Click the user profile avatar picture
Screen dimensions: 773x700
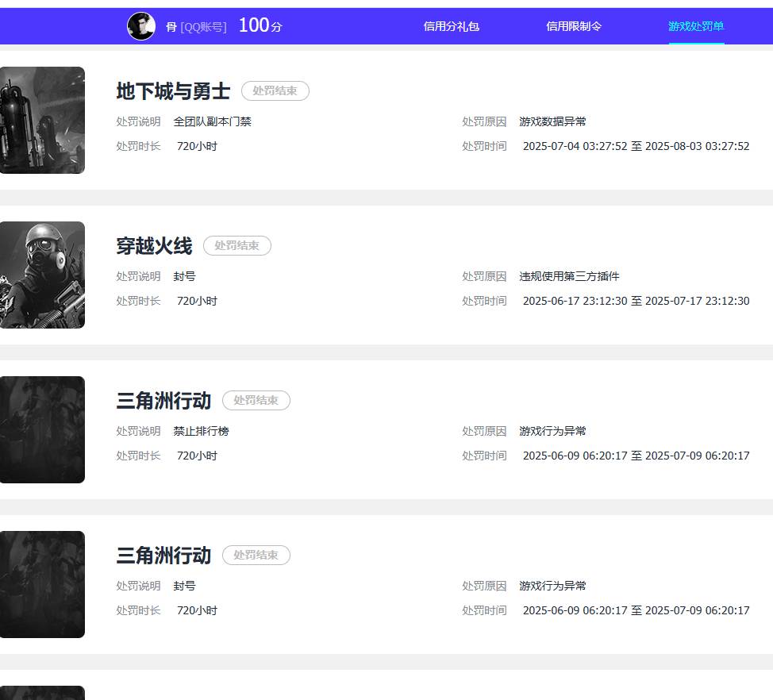click(x=141, y=26)
